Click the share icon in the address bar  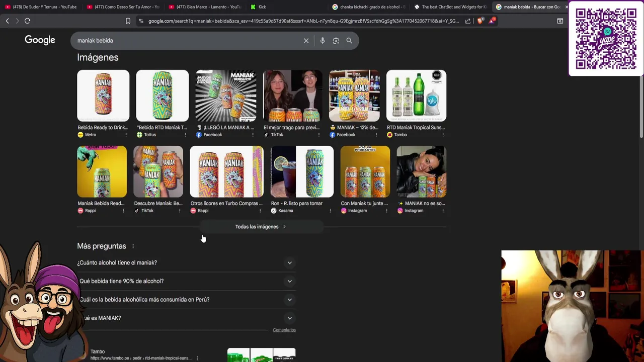tap(468, 21)
